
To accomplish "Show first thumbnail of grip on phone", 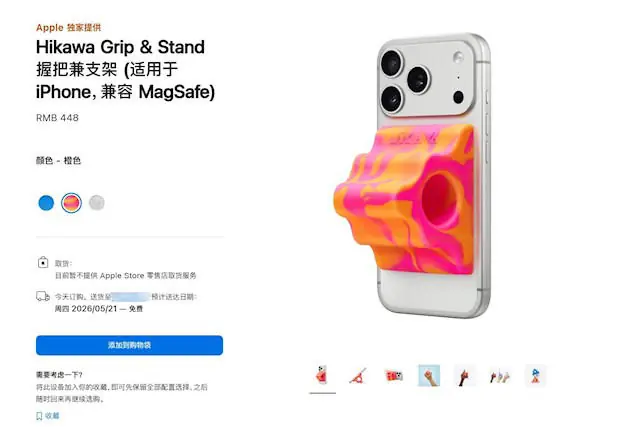I will [323, 375].
